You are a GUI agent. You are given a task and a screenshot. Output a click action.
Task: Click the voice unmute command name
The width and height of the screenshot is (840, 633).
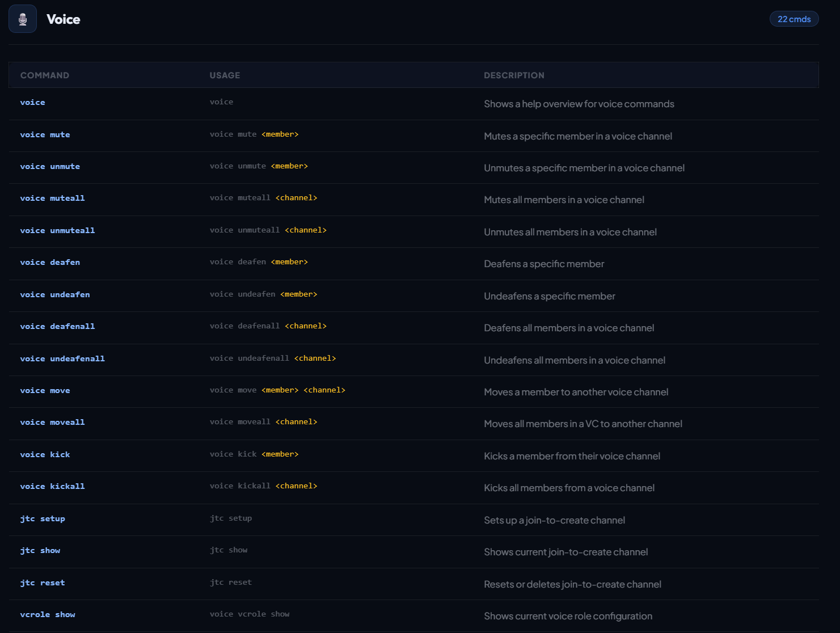pyautogui.click(x=50, y=167)
